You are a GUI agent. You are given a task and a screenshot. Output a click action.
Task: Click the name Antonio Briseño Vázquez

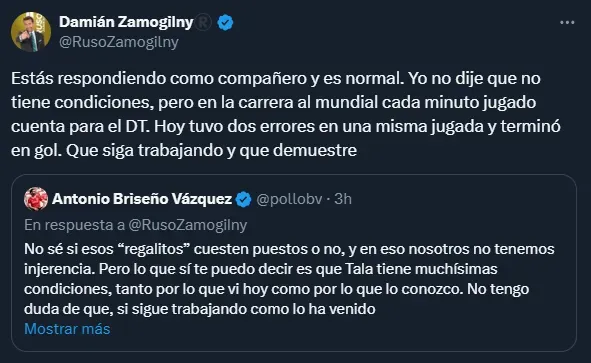tap(142, 199)
